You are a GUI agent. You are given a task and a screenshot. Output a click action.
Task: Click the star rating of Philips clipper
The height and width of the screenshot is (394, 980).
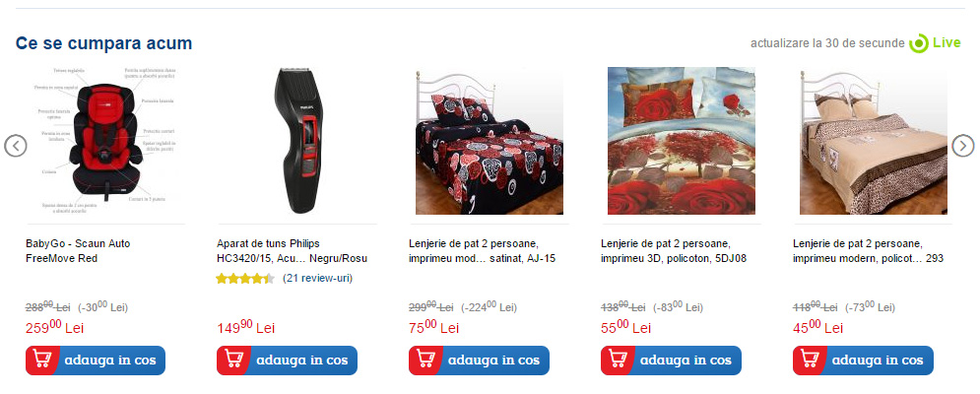click(x=245, y=279)
